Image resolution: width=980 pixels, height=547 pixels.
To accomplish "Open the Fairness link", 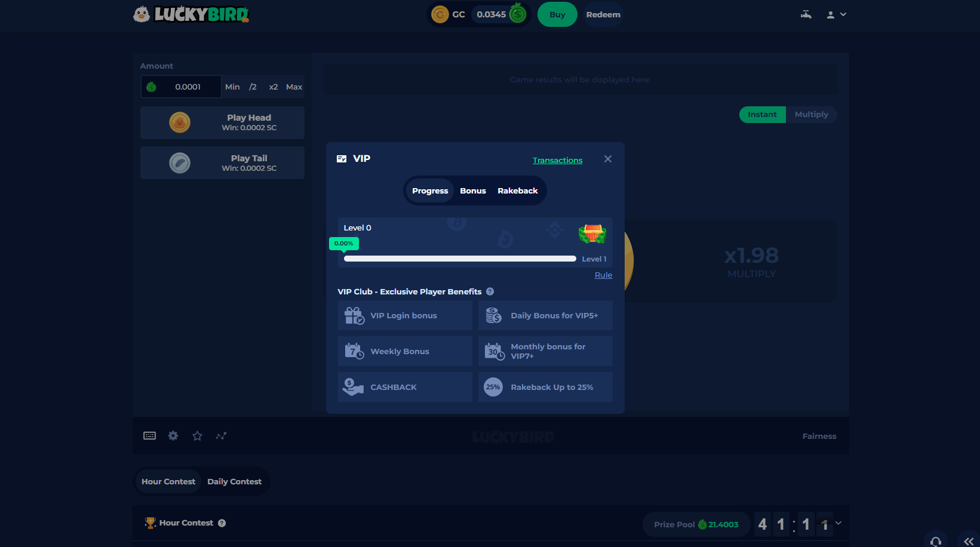I will pos(819,437).
